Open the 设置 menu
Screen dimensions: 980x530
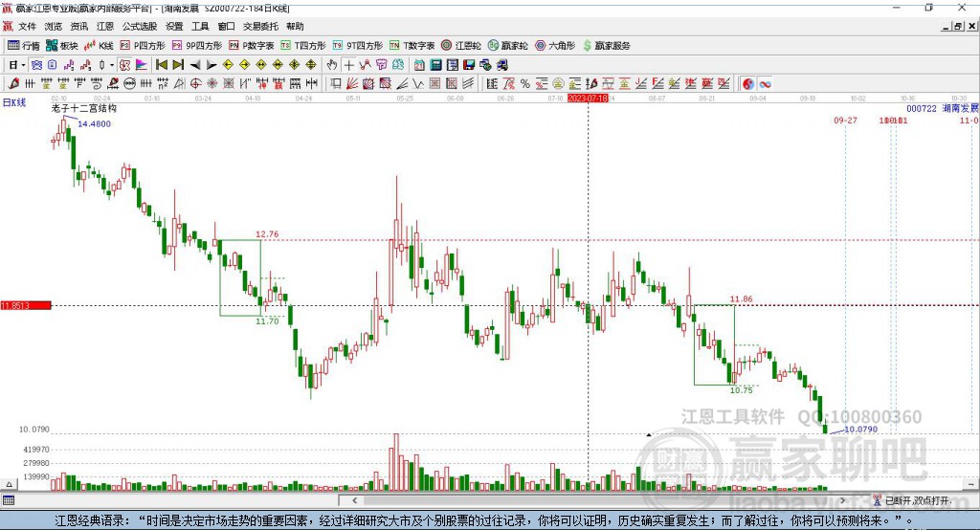pos(174,26)
